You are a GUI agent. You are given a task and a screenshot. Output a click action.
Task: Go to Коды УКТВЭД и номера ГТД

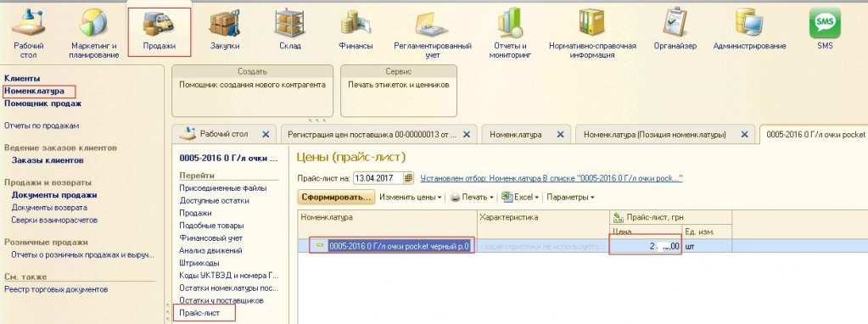tap(229, 276)
